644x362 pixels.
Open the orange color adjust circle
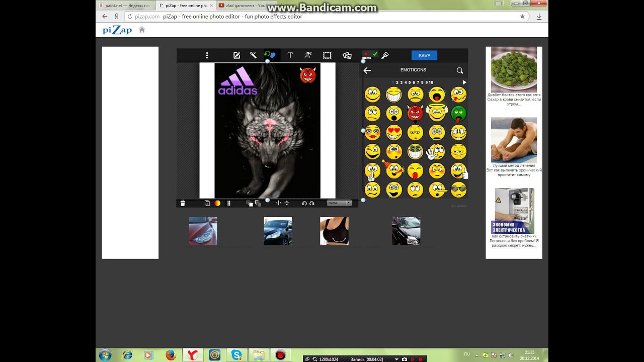click(x=217, y=203)
